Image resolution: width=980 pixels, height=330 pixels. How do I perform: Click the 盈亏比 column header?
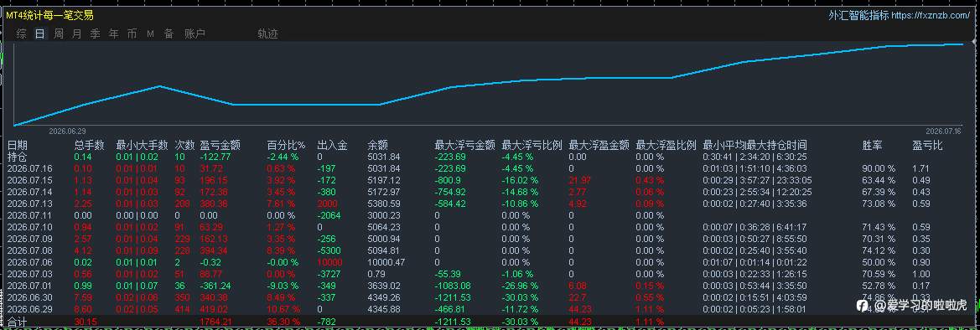coord(928,146)
